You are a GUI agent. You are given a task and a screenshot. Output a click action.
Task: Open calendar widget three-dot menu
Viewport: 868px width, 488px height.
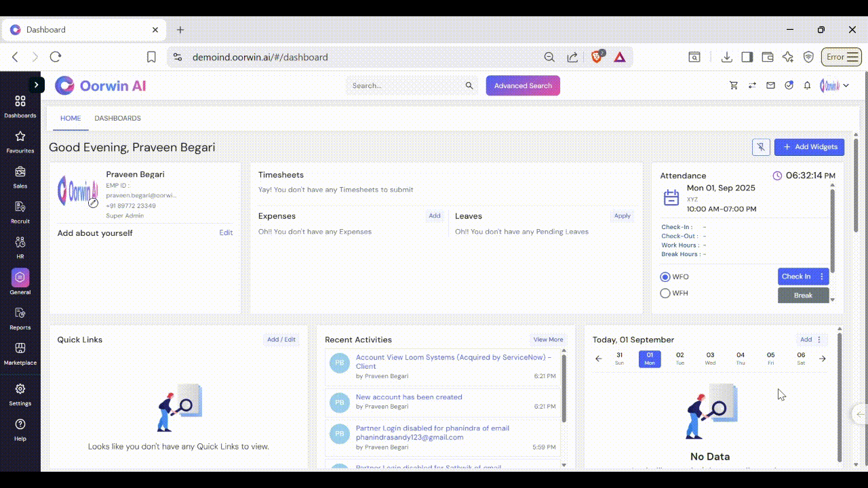[x=819, y=340]
